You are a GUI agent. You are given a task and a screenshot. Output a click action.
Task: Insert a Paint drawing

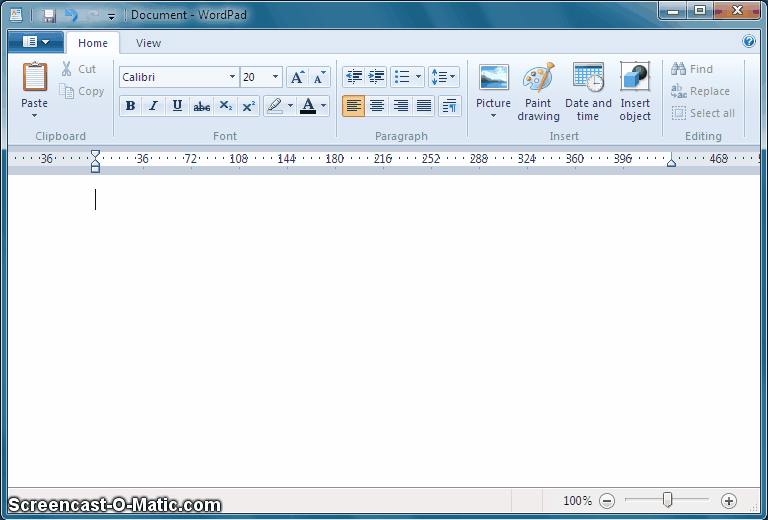click(538, 92)
